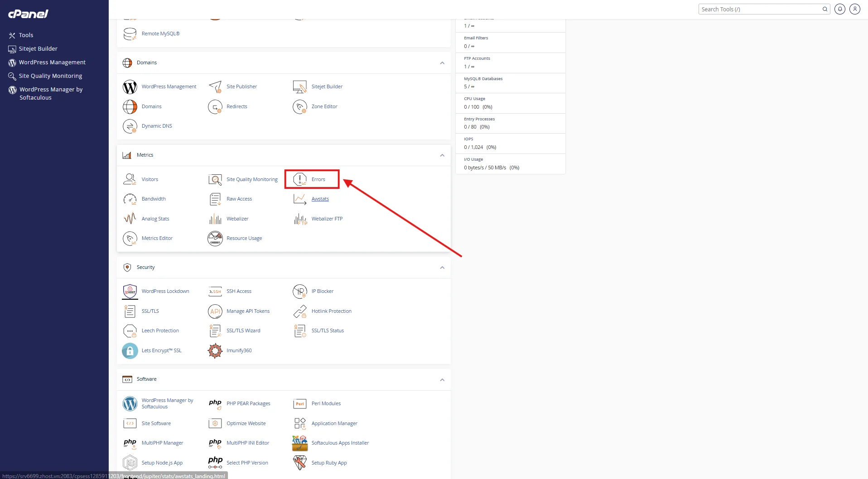Image resolution: width=868 pixels, height=479 pixels.
Task: Open the Awstats link
Action: (x=320, y=199)
